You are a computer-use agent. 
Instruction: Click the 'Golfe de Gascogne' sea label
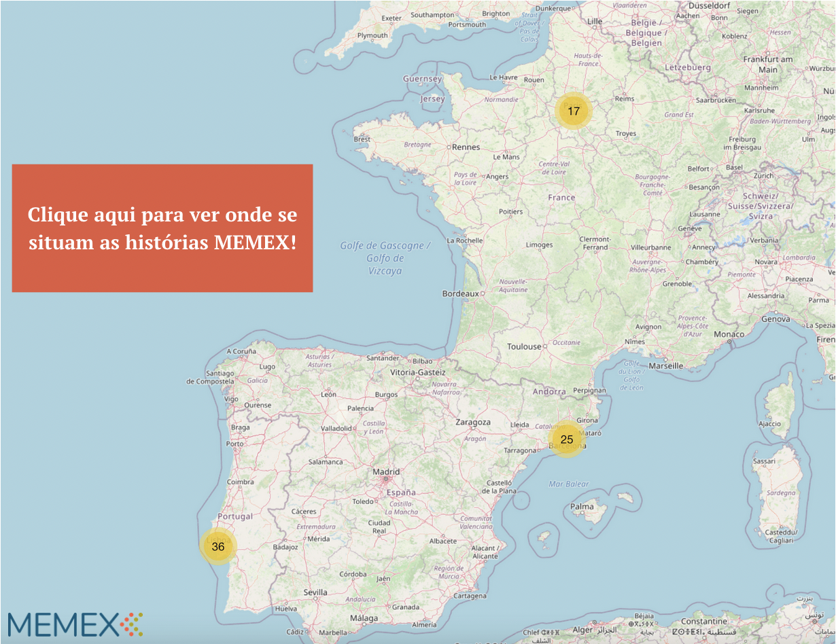pyautogui.click(x=385, y=246)
